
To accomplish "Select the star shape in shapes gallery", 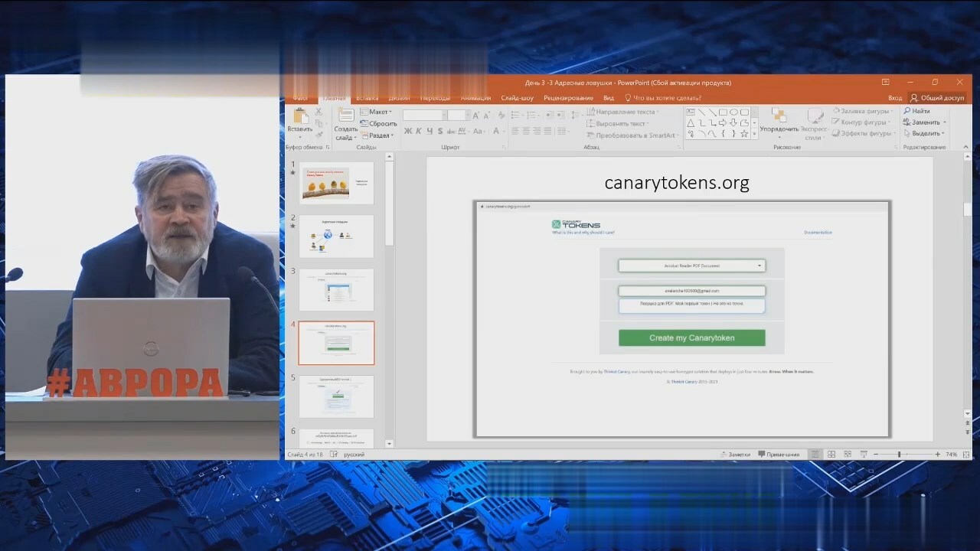I will coord(744,134).
